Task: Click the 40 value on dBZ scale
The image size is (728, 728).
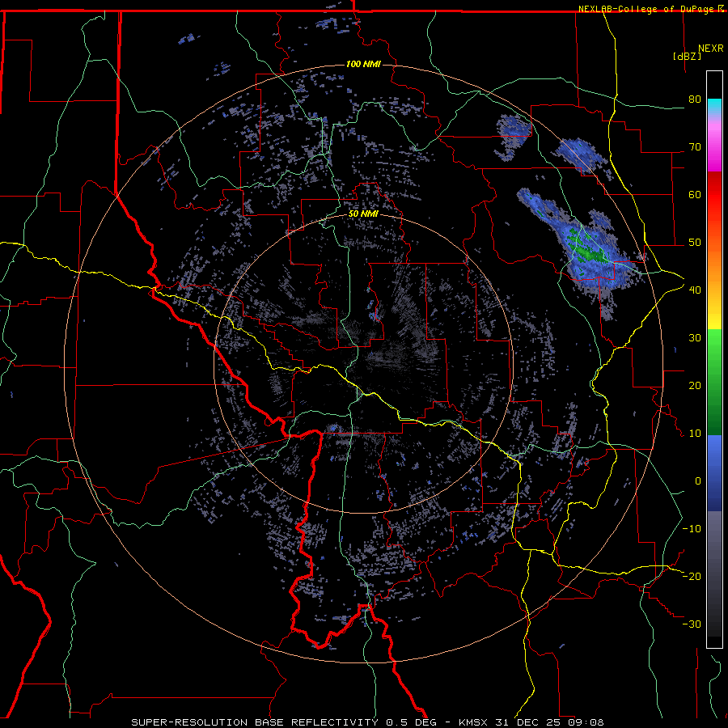Action: point(695,290)
